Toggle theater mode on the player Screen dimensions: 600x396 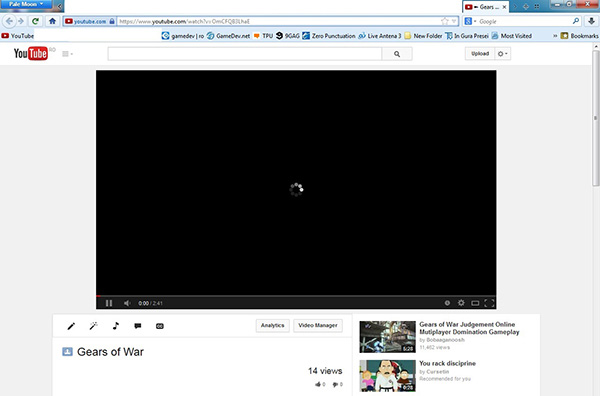click(x=475, y=303)
